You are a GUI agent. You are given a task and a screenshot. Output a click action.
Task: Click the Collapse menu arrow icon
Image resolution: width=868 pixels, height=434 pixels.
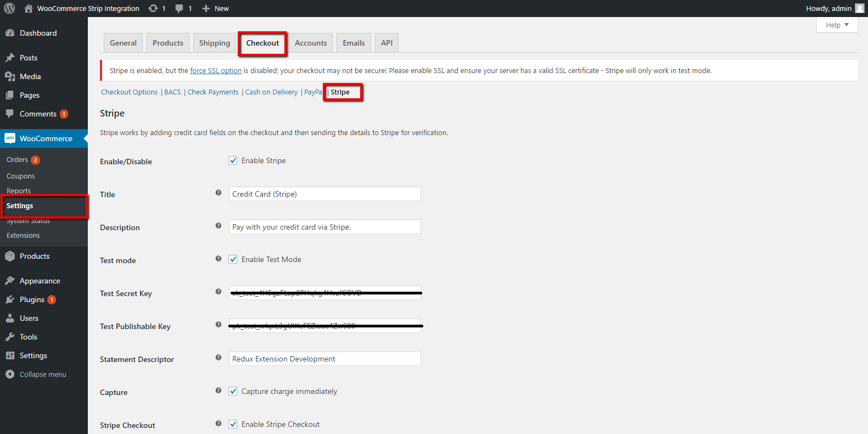coord(10,374)
